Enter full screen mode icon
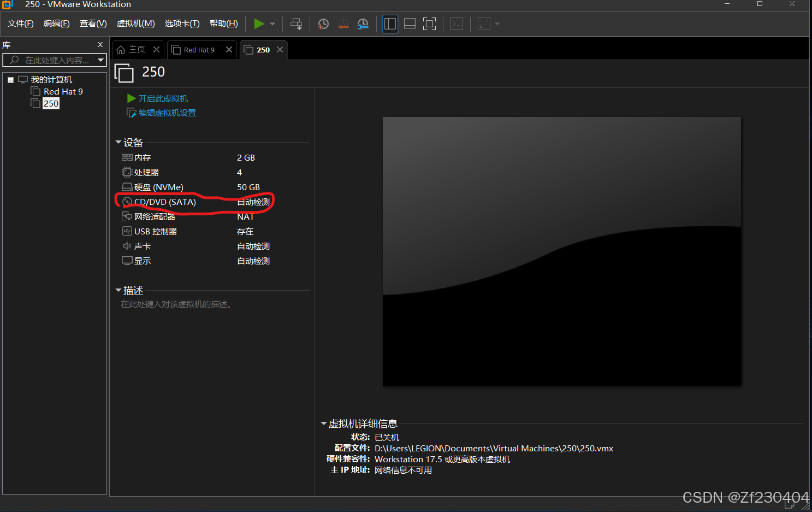Screen dimensions: 812x512 pyautogui.click(x=429, y=24)
